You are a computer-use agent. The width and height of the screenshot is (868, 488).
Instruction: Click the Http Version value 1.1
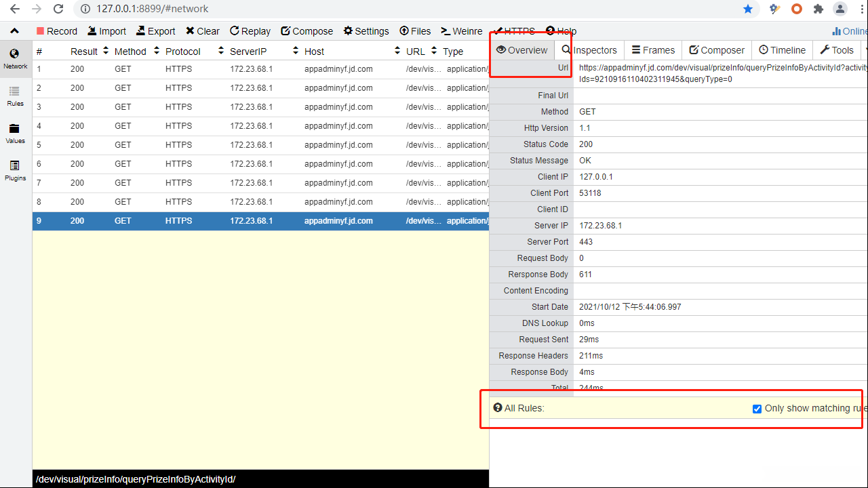click(585, 128)
